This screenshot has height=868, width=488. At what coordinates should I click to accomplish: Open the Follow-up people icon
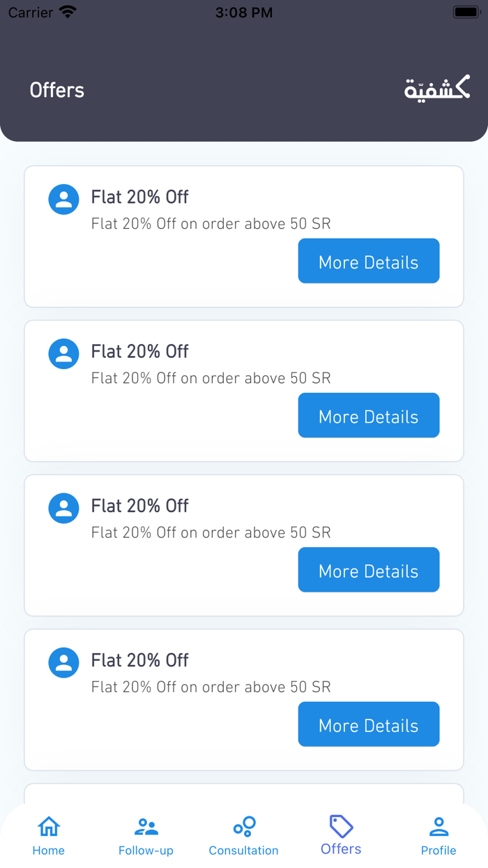[x=146, y=827]
